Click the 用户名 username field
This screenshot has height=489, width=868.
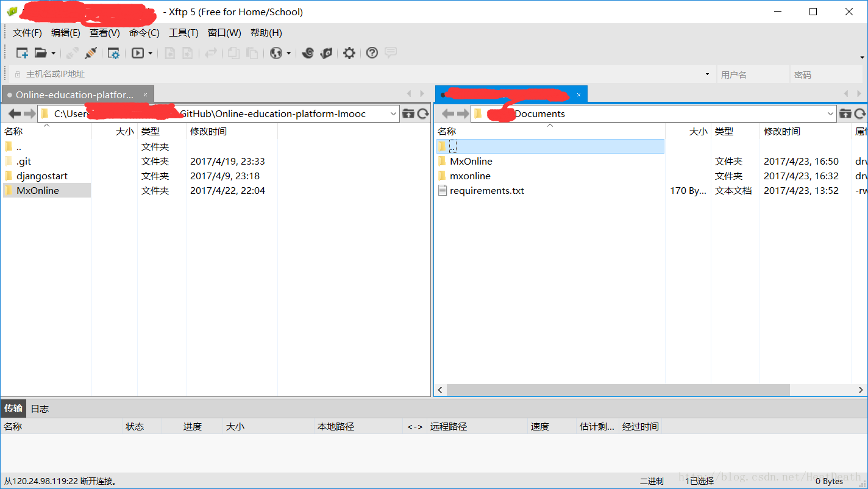point(753,74)
